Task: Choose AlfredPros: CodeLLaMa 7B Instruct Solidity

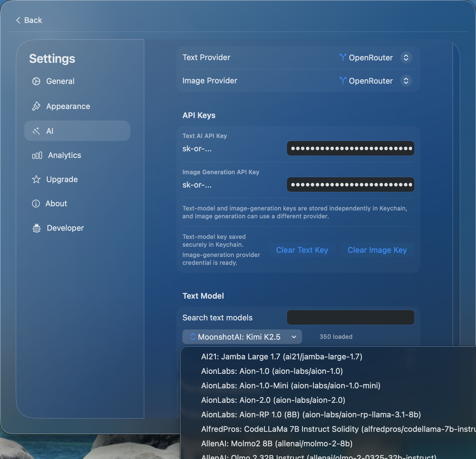Action: [x=339, y=429]
